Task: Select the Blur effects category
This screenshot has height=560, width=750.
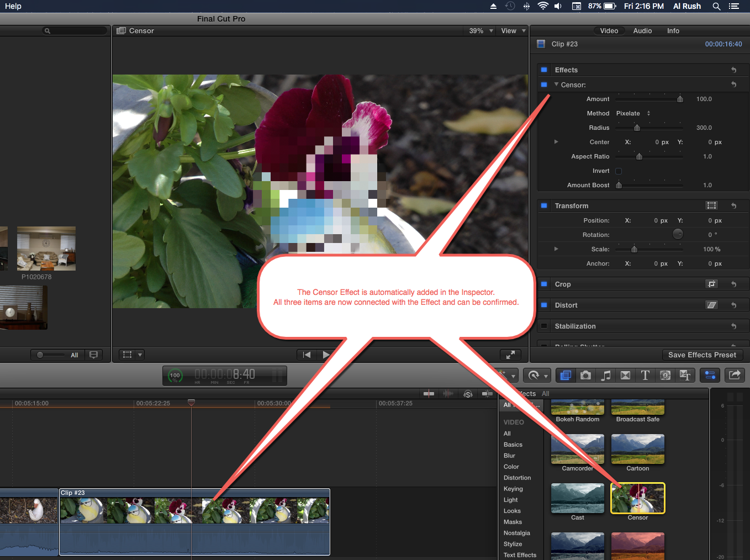Action: [x=509, y=456]
